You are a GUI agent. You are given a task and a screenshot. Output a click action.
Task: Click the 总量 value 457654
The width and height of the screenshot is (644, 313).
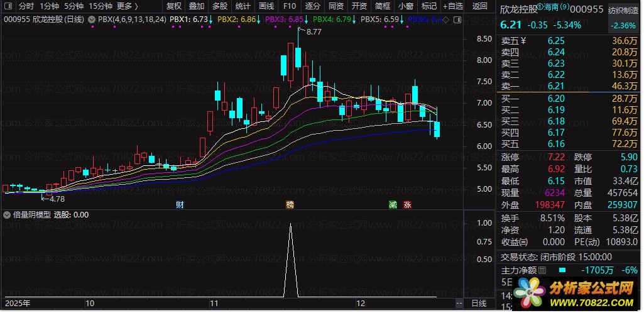(623, 193)
